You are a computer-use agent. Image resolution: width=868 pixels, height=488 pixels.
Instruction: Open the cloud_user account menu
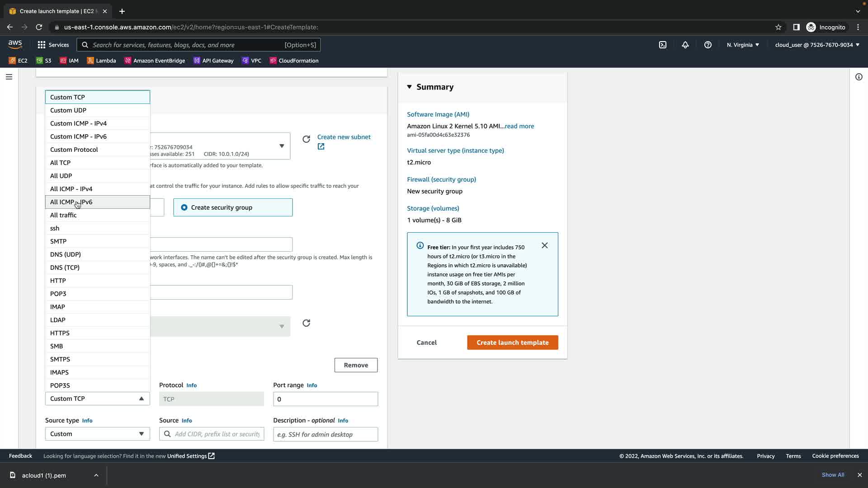click(x=817, y=45)
